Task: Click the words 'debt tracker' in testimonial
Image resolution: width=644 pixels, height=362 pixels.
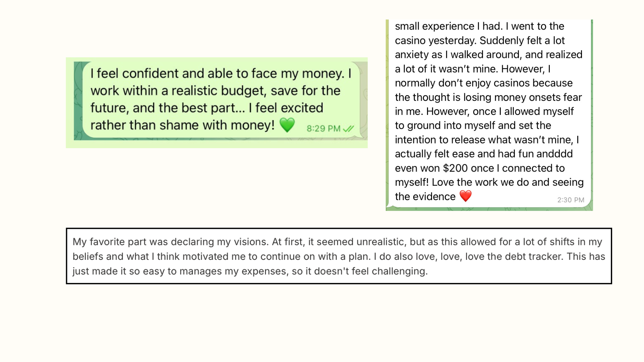Action: 533,256
